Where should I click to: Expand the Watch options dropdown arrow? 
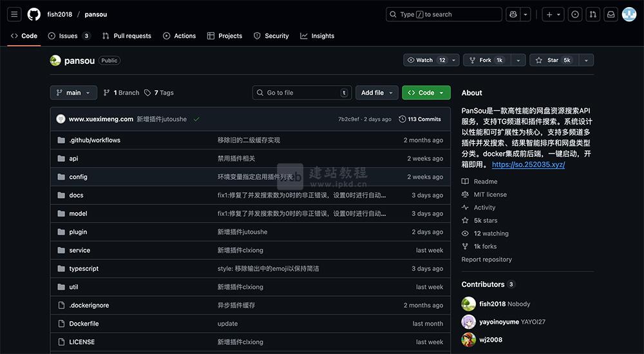tap(454, 60)
